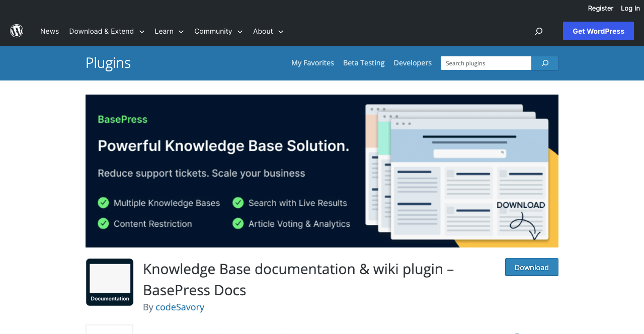The height and width of the screenshot is (334, 644).
Task: Expand the Download & Extend menu
Action: (107, 31)
